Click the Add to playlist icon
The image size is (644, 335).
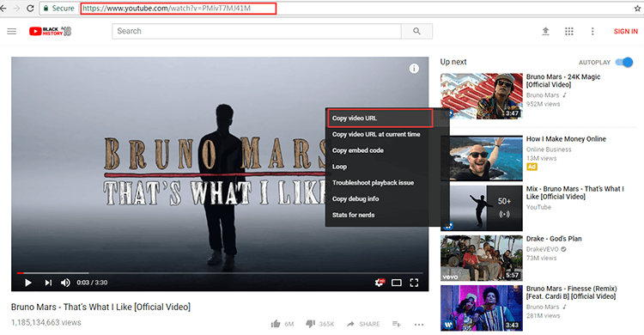click(x=397, y=324)
